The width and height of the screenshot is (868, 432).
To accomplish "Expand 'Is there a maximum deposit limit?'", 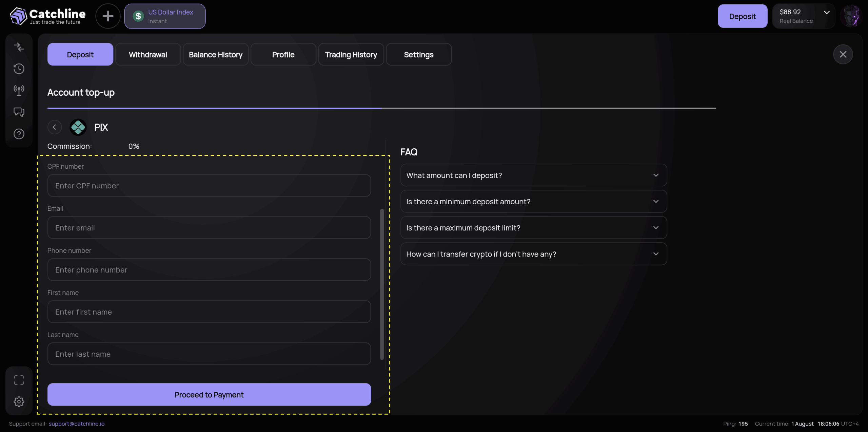I will pyautogui.click(x=534, y=228).
